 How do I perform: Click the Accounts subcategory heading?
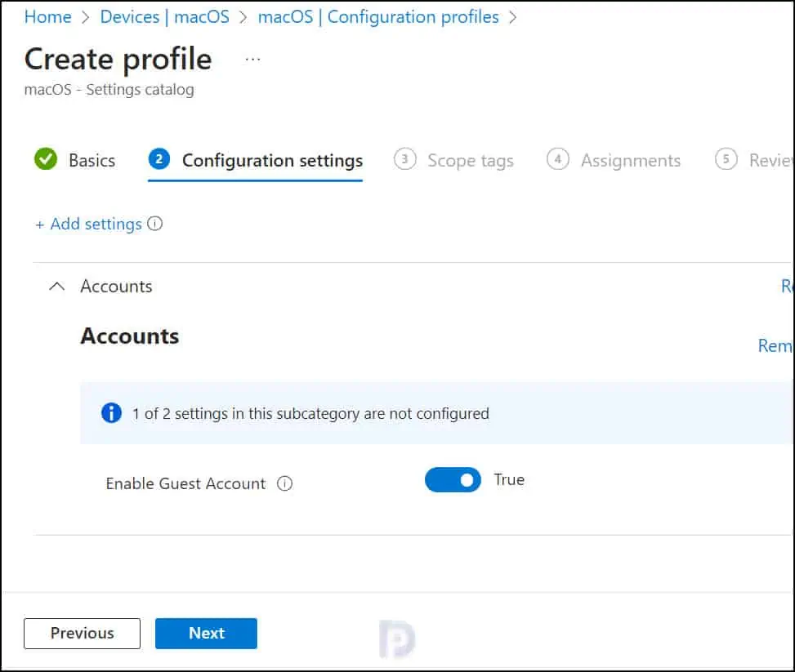coord(130,336)
